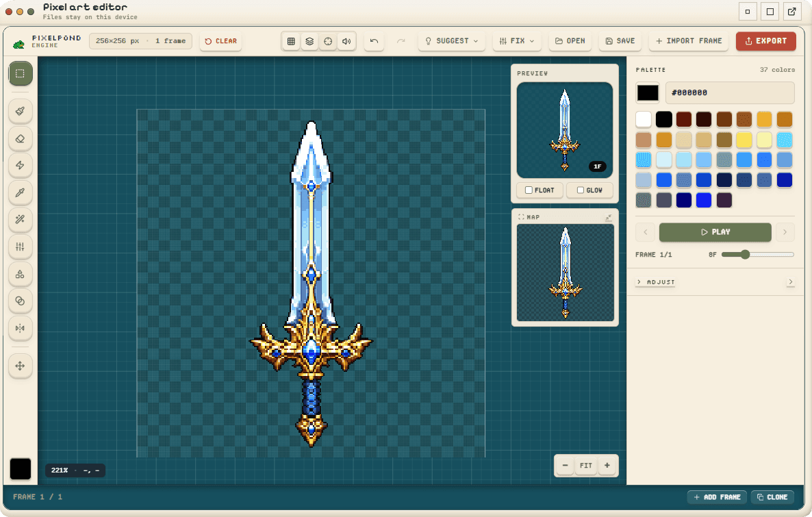This screenshot has height=517, width=812.
Task: Adjust the frame speed slider
Action: [x=758, y=254]
